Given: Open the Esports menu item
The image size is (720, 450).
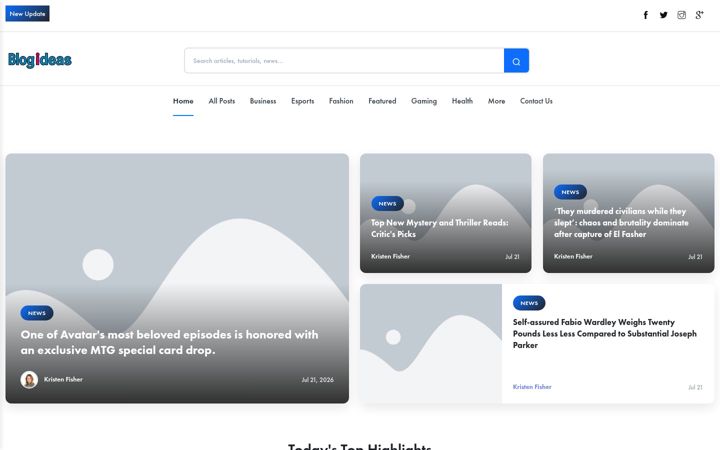Looking at the screenshot, I should (303, 101).
